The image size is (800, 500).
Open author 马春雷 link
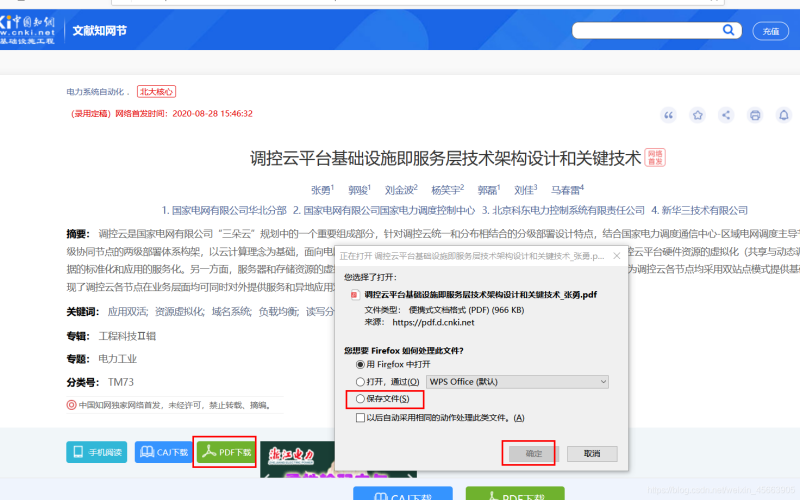pyautogui.click(x=565, y=190)
